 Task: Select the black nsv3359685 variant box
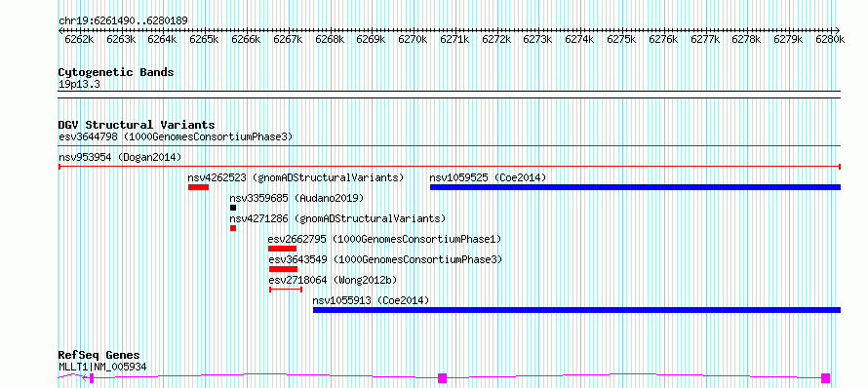point(233,208)
